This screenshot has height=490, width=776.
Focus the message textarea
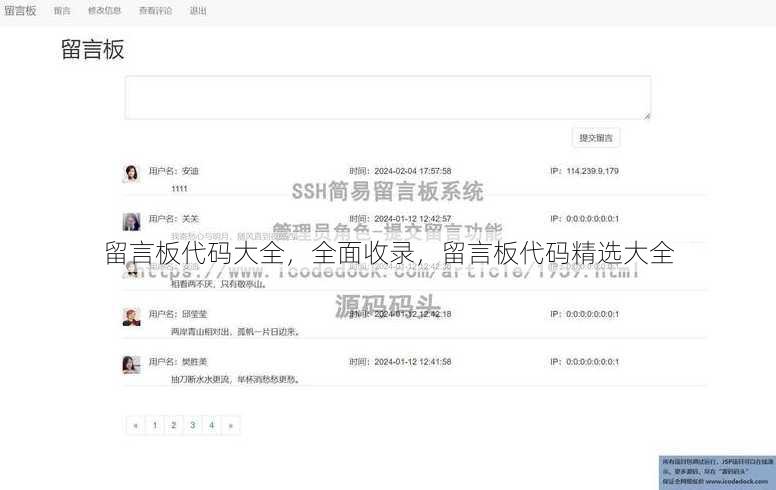click(388, 98)
